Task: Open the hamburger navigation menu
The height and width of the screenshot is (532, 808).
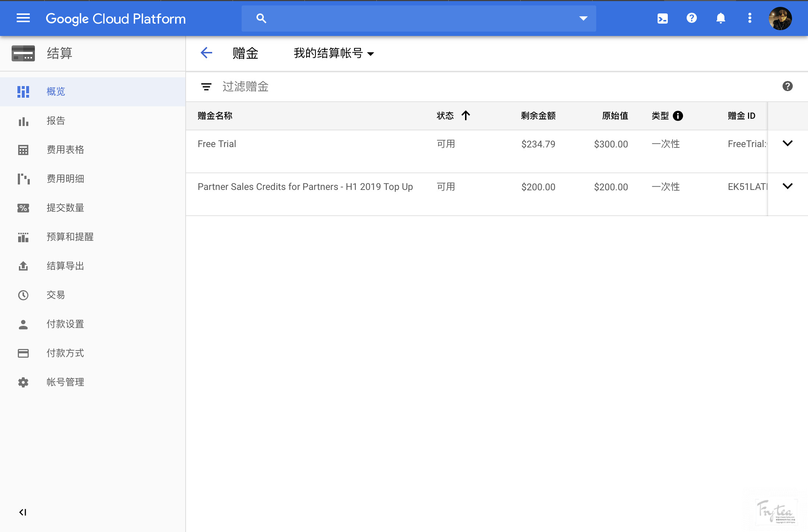Action: 23,18
